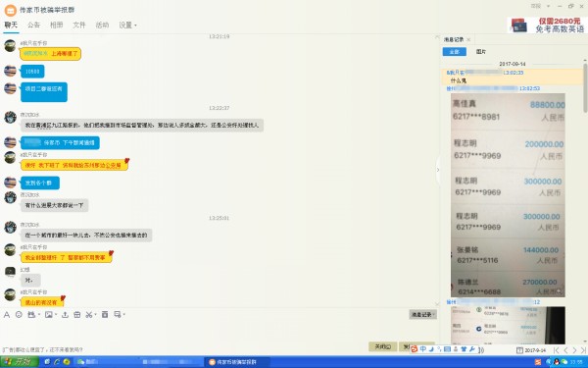This screenshot has height=368, width=588.
Task: Toggle the Sogou half-moon width icon
Action: [x=431, y=349]
